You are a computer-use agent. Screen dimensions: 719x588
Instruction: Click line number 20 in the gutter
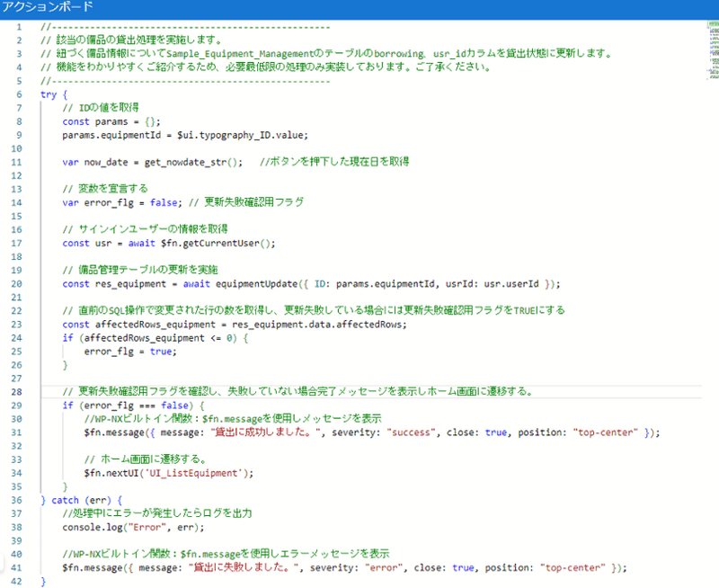(16, 284)
